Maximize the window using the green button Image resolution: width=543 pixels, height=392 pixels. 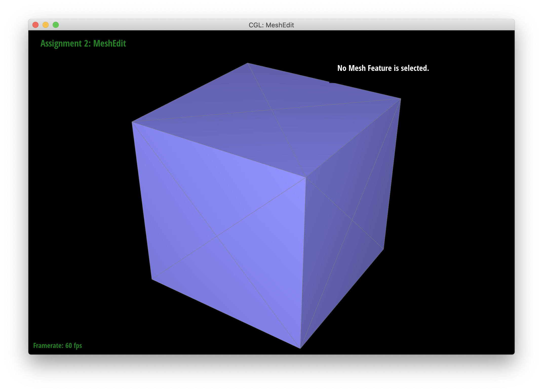(56, 25)
